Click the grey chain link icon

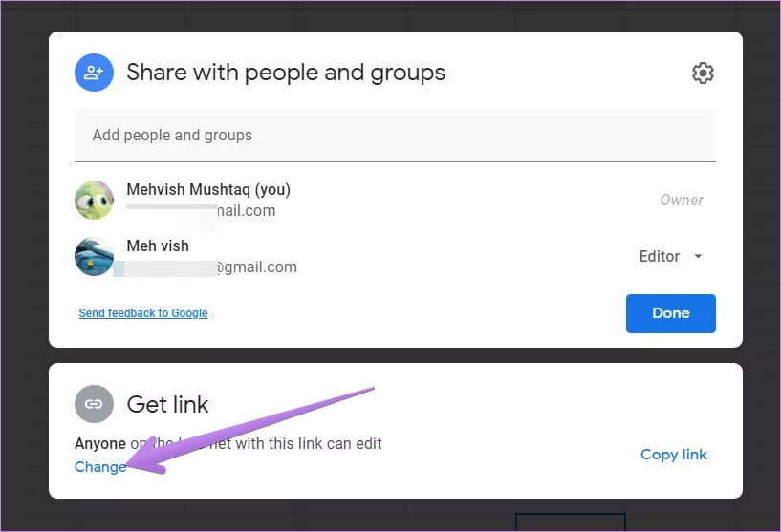(94, 404)
